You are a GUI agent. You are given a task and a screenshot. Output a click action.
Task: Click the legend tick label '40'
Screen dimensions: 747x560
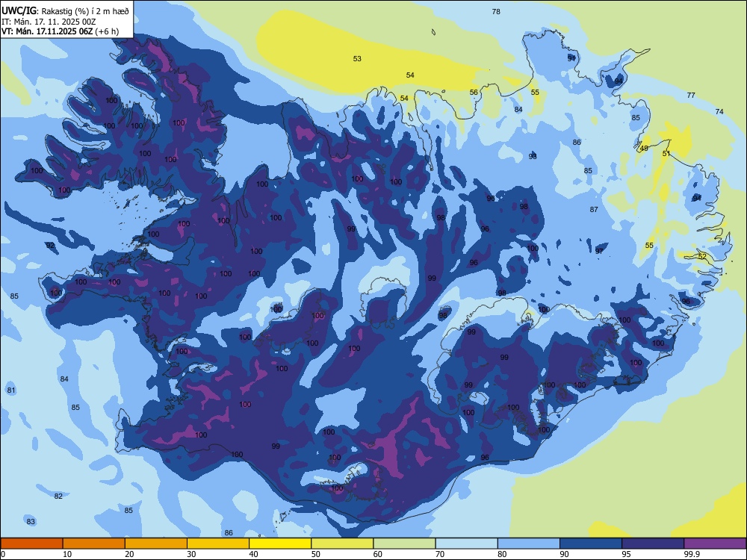click(254, 554)
